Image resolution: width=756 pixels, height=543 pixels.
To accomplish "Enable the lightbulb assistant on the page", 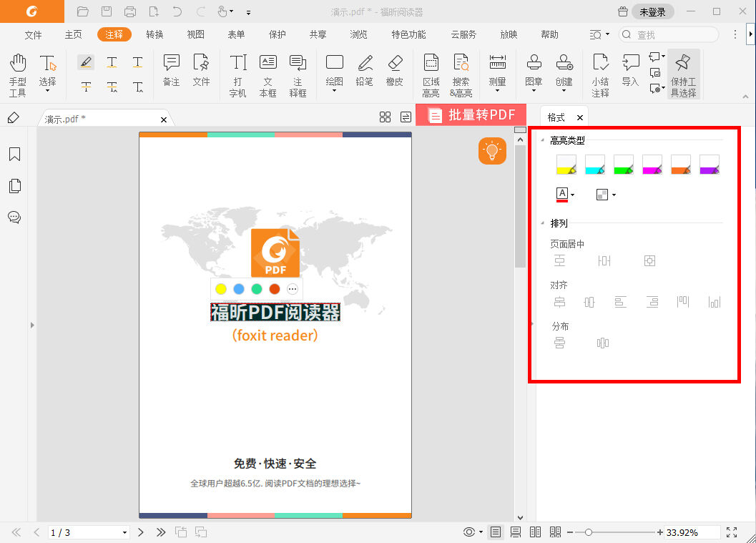I will pos(491,151).
